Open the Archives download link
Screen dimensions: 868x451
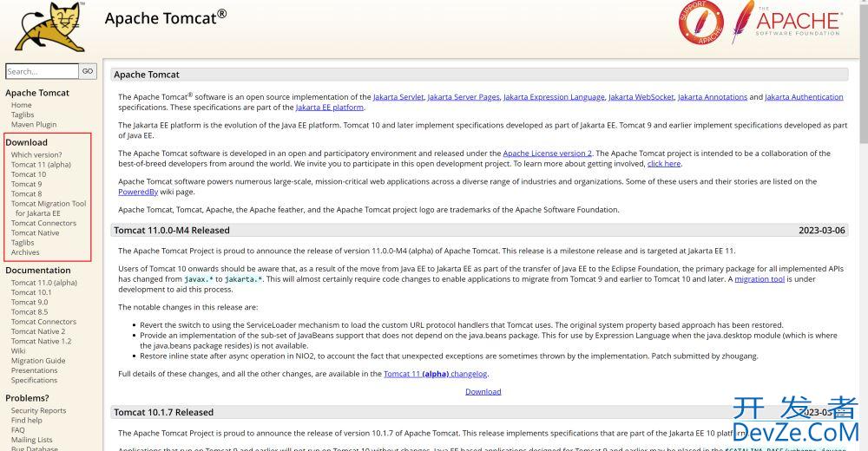(x=24, y=252)
